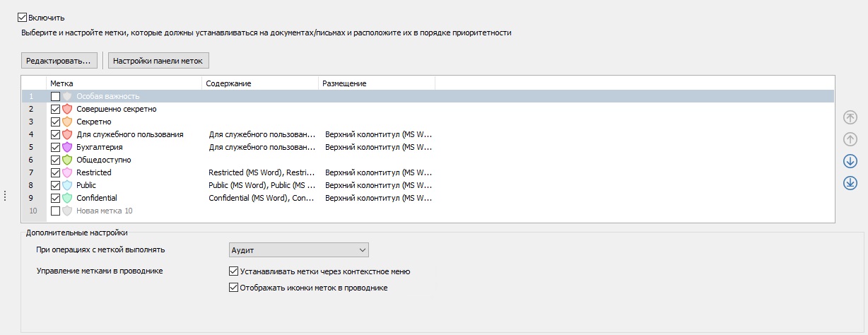Click the Размещение column header
Image resolution: width=868 pixels, height=335 pixels.
376,83
